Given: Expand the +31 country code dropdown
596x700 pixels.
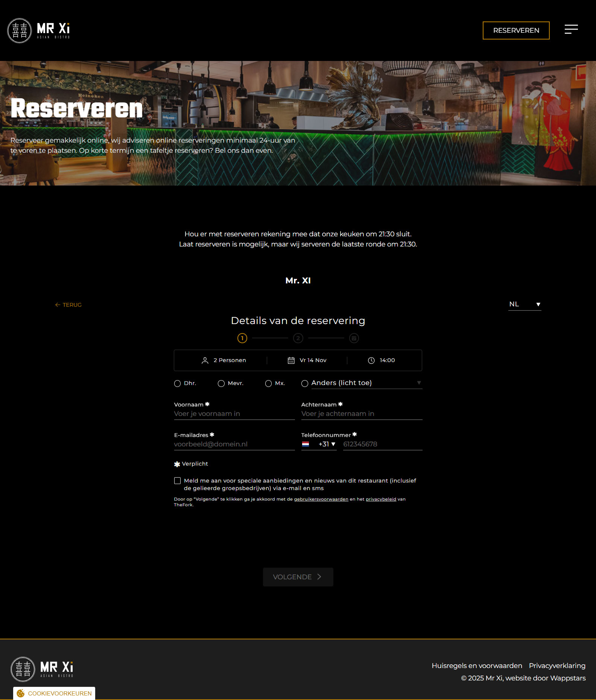Looking at the screenshot, I should [327, 444].
